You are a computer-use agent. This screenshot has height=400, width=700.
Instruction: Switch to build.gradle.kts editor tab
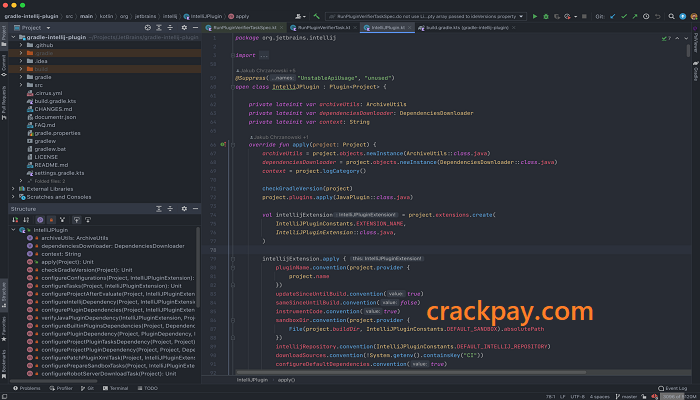tap(467, 28)
